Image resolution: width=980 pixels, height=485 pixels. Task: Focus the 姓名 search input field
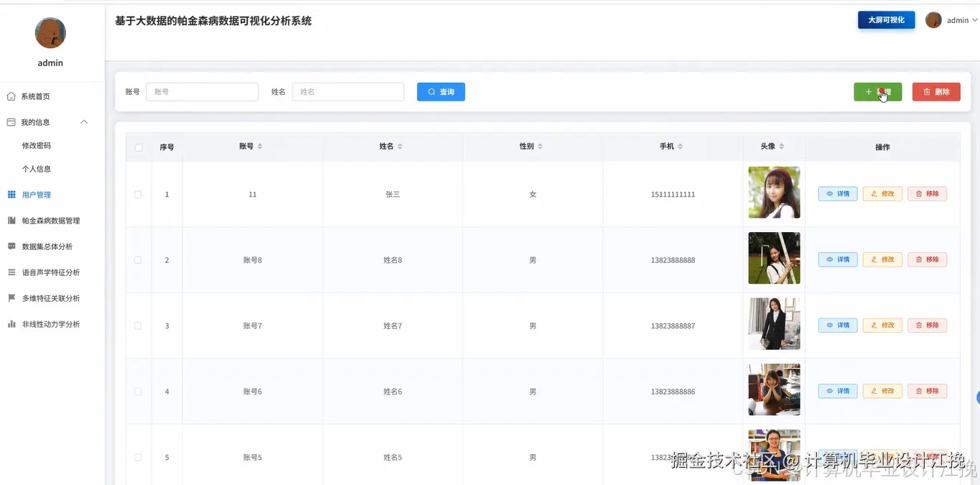pyautogui.click(x=348, y=92)
